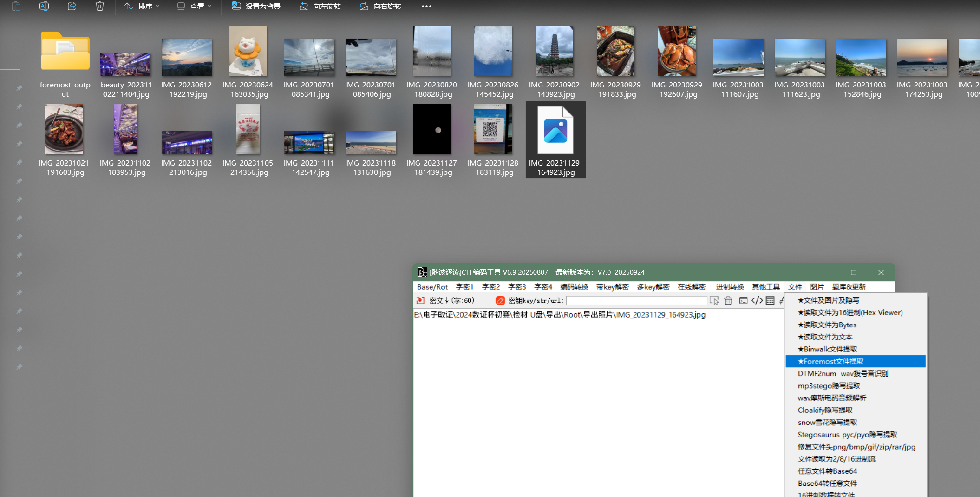Image resolution: width=980 pixels, height=497 pixels.
Task: Click the Delete trash icon in Explorer toolbar
Action: (x=100, y=6)
